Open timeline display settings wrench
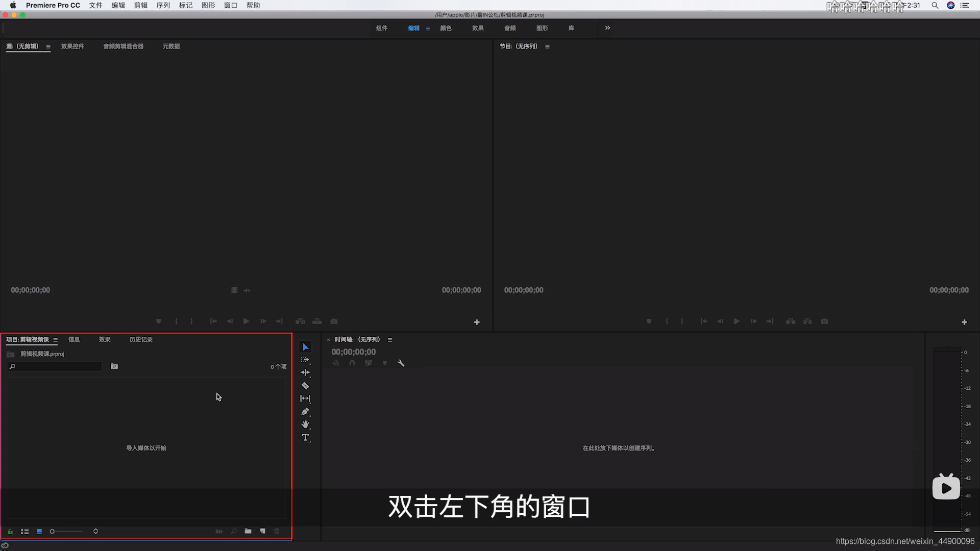The height and width of the screenshot is (551, 980). click(x=401, y=363)
